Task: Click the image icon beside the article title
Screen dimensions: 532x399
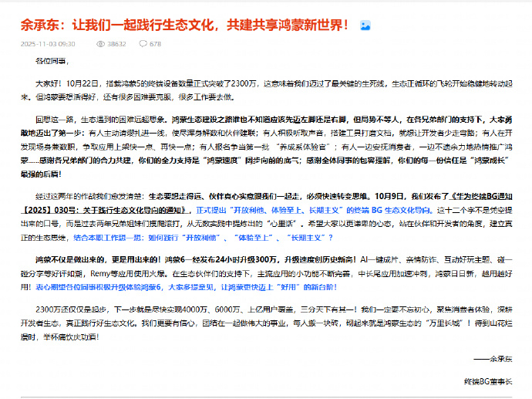Action: click(x=365, y=25)
